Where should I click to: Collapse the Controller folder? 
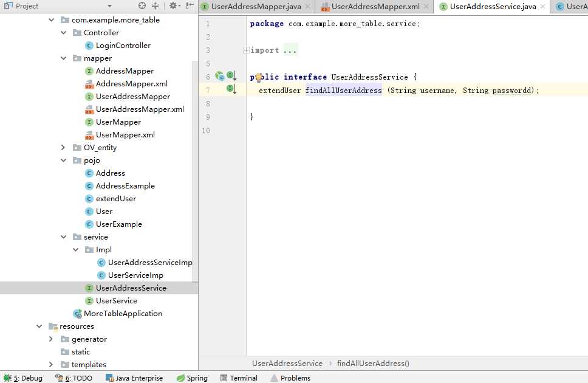coord(63,33)
